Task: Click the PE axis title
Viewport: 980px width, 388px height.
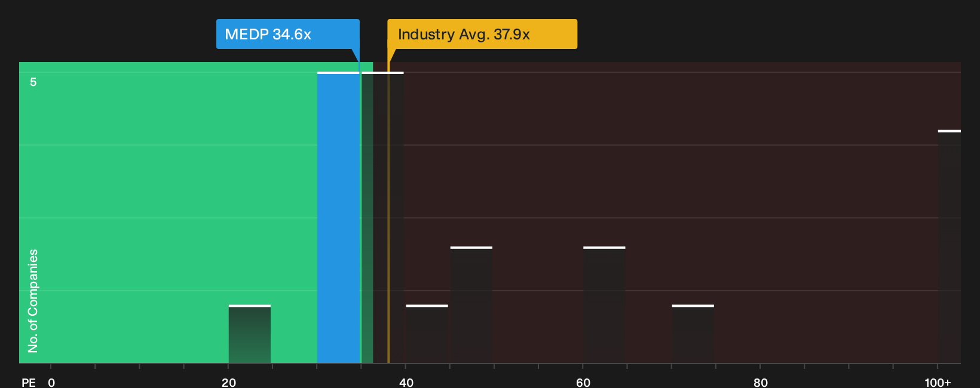Action: coord(29,382)
